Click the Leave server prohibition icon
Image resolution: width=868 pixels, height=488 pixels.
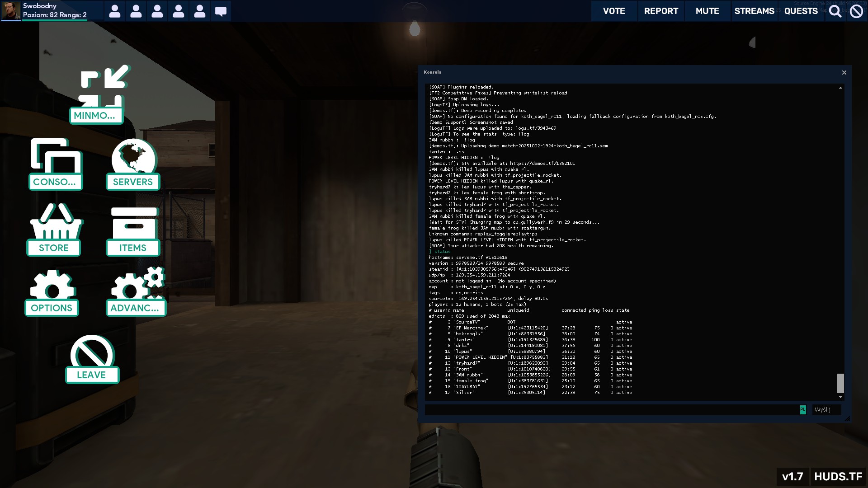coord(92,352)
